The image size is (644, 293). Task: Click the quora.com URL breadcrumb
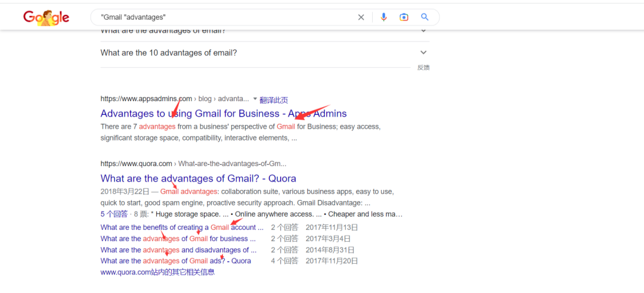(x=193, y=164)
